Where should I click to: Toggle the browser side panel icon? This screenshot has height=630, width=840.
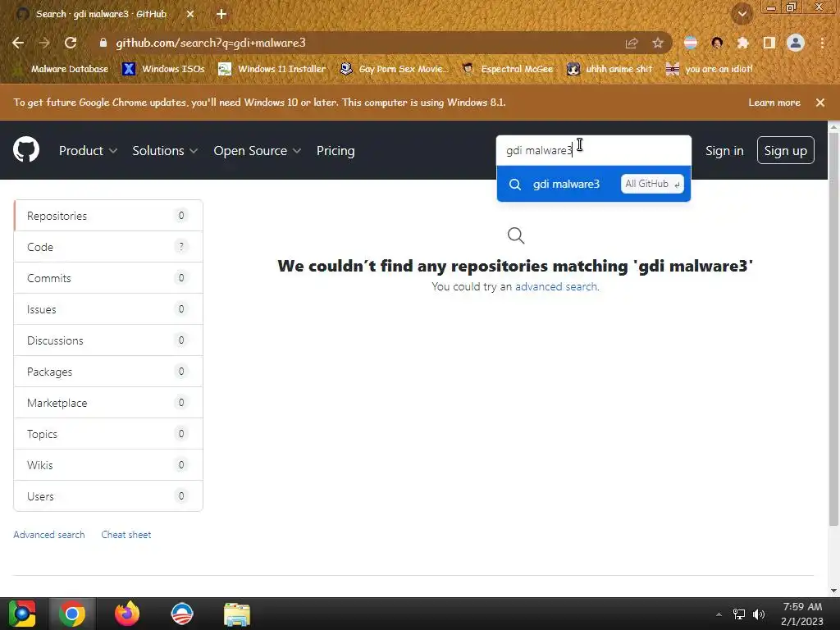click(769, 43)
